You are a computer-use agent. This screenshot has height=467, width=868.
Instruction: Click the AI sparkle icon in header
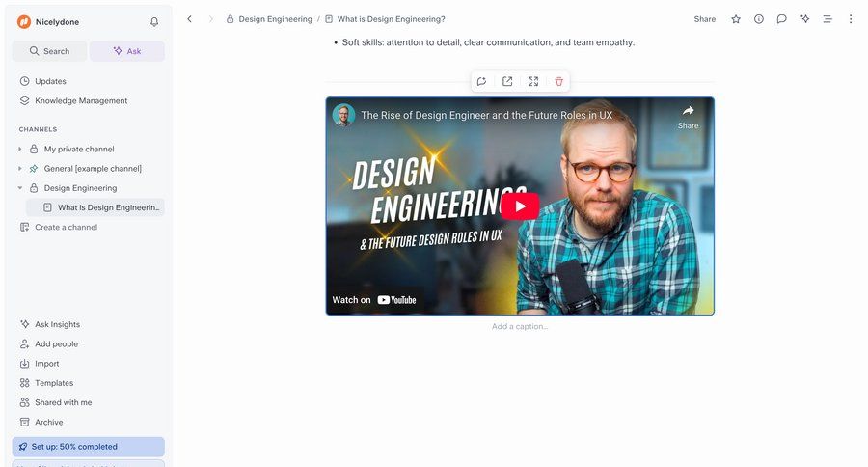[804, 19]
